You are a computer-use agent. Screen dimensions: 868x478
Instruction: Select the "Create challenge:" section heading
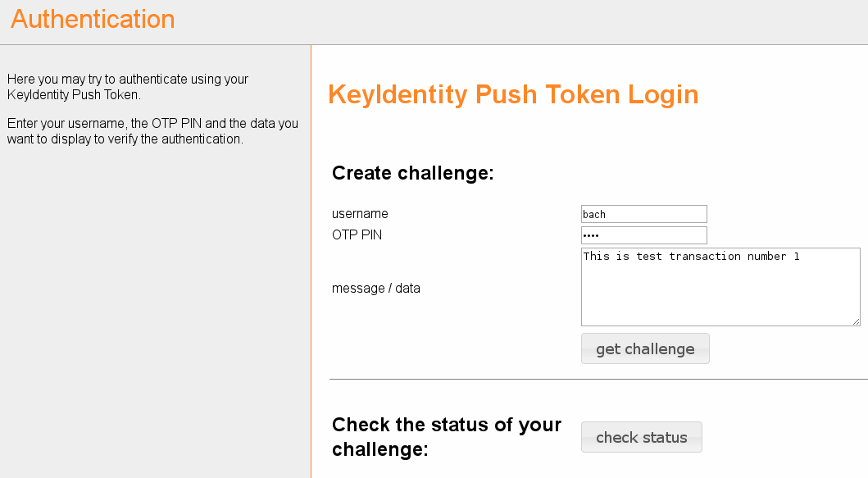tap(412, 173)
